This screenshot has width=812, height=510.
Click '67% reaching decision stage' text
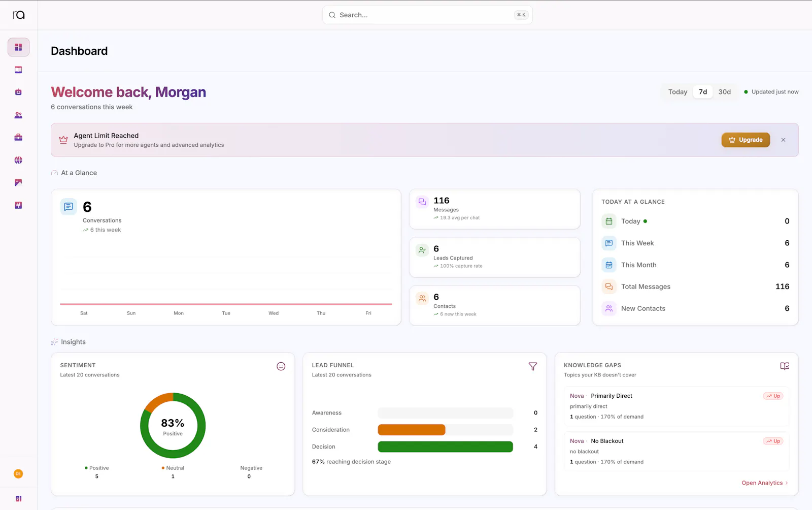click(x=351, y=462)
